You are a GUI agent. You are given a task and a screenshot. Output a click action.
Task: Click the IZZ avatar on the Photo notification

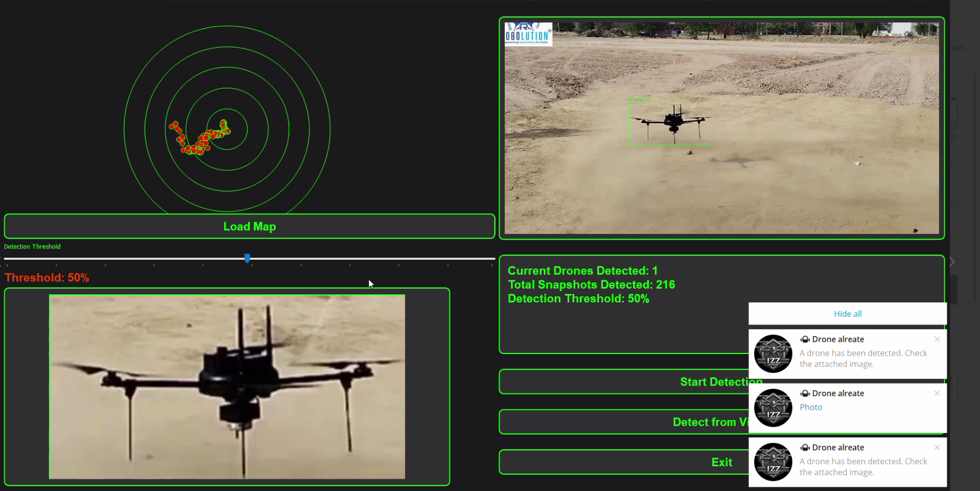click(773, 408)
